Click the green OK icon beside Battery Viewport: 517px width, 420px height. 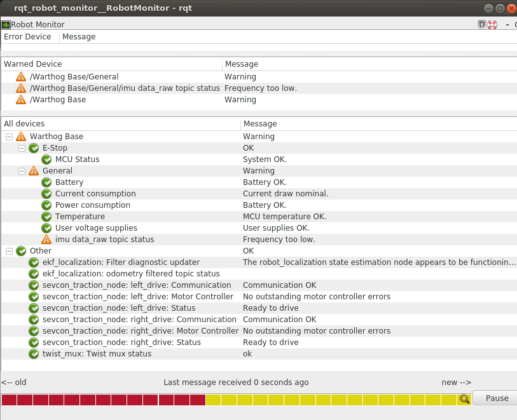coord(46,182)
